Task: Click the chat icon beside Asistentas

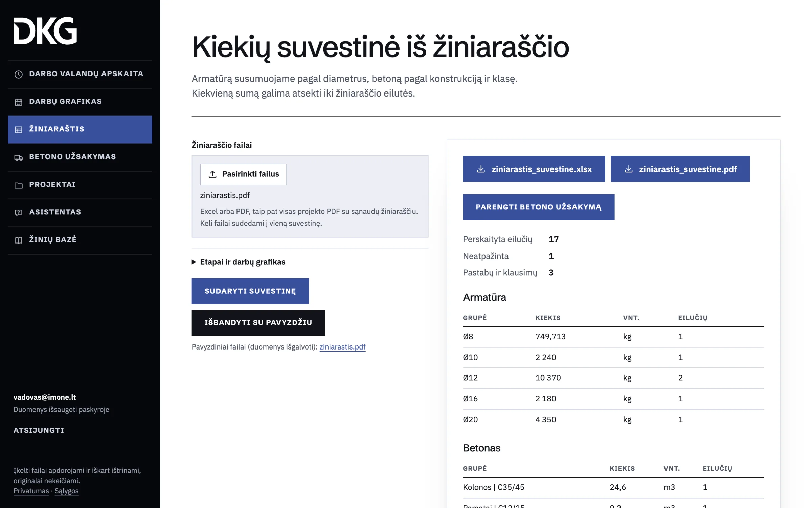Action: click(x=19, y=212)
